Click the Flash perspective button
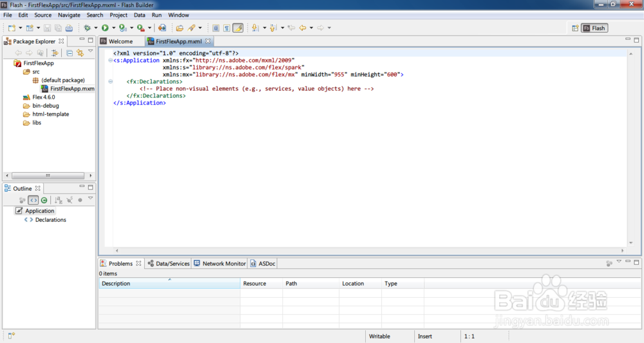This screenshot has width=644, height=343. point(594,28)
